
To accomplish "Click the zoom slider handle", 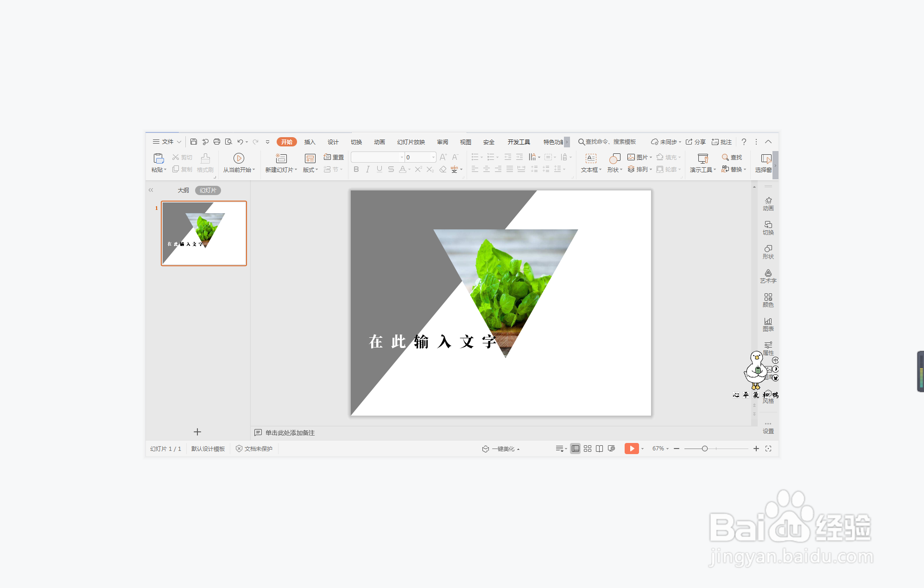I will click(x=705, y=449).
